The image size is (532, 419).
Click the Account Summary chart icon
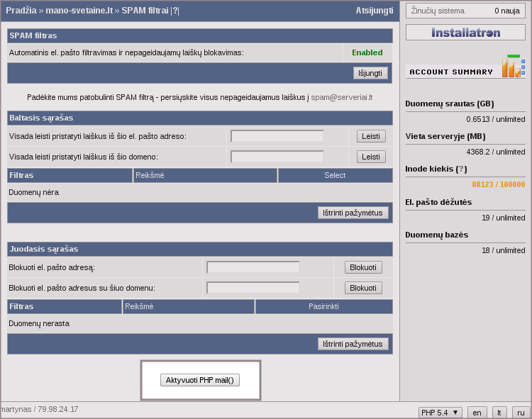coord(514,67)
